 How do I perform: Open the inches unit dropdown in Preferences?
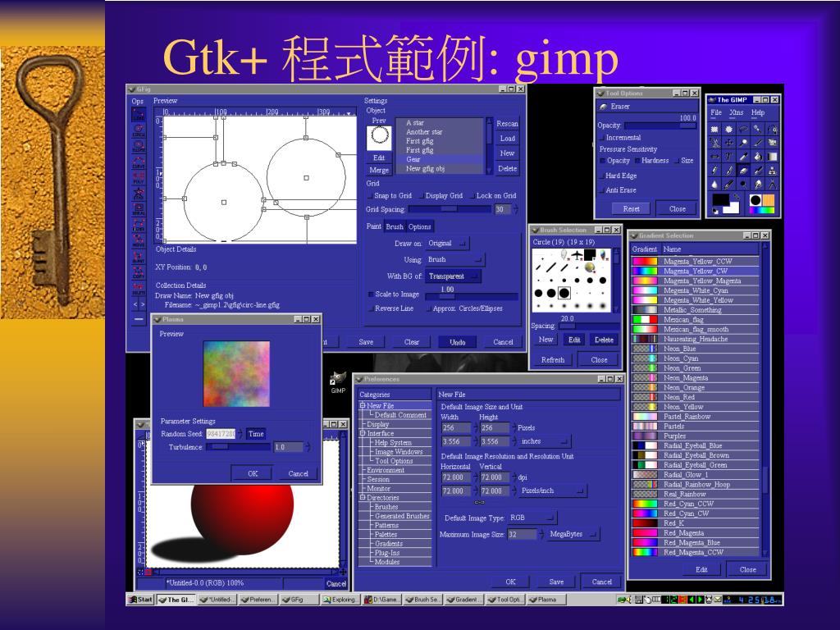click(x=545, y=441)
